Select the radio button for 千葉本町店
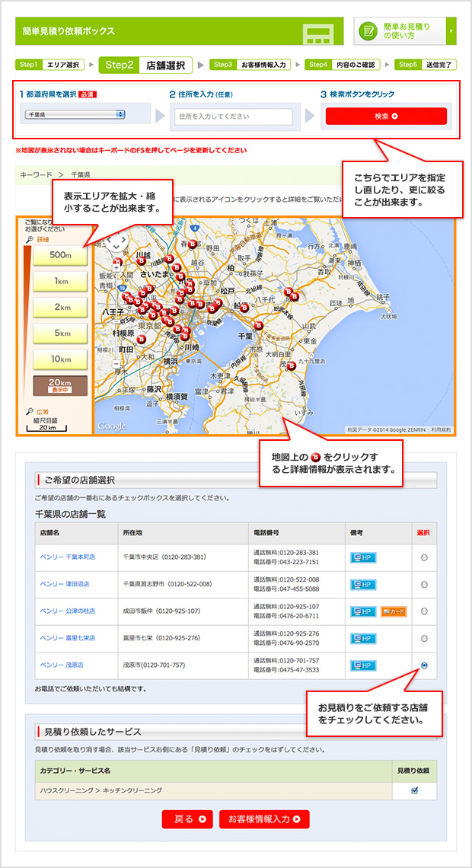The width and height of the screenshot is (472, 868). click(x=424, y=557)
